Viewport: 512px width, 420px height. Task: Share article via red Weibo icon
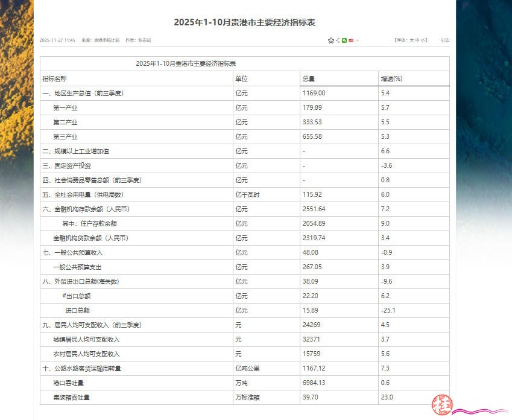351,40
